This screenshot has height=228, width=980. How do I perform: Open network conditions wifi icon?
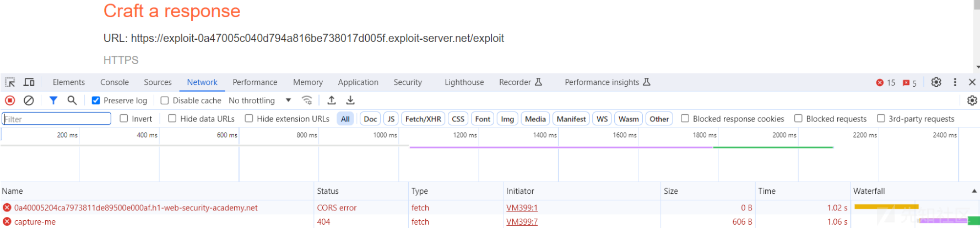(307, 100)
